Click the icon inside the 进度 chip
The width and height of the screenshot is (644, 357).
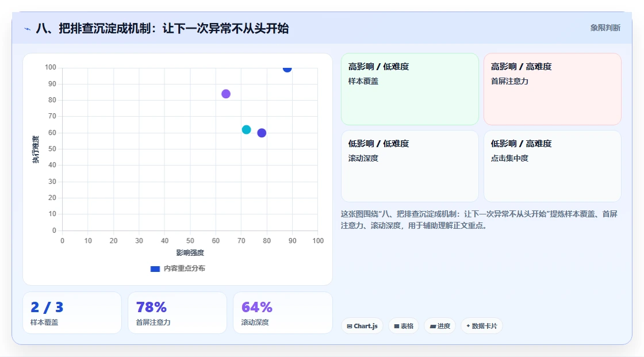tap(433, 326)
